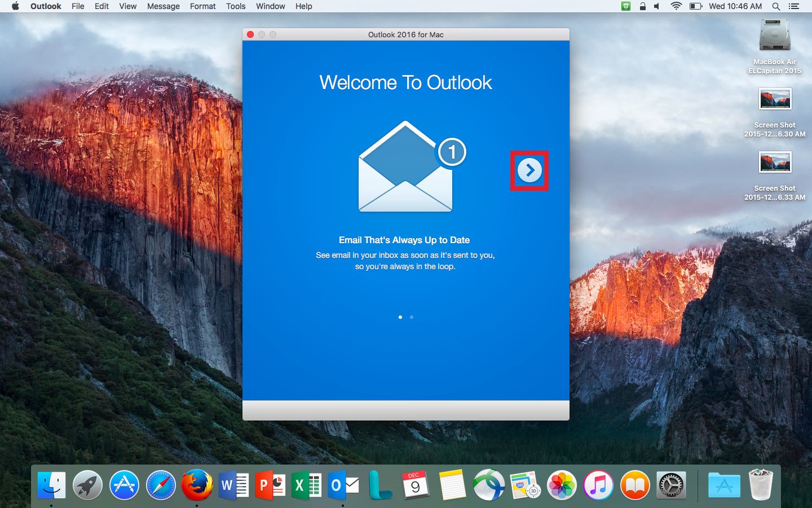Open the Notification Center list icon
Screen dimensions: 812x508
[794, 6]
